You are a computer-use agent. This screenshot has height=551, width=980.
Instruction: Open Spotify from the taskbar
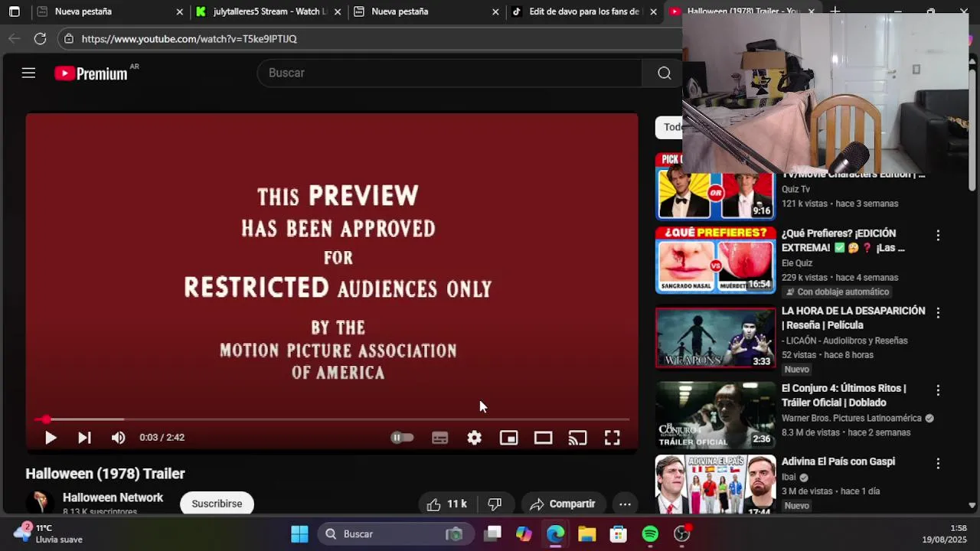650,534
